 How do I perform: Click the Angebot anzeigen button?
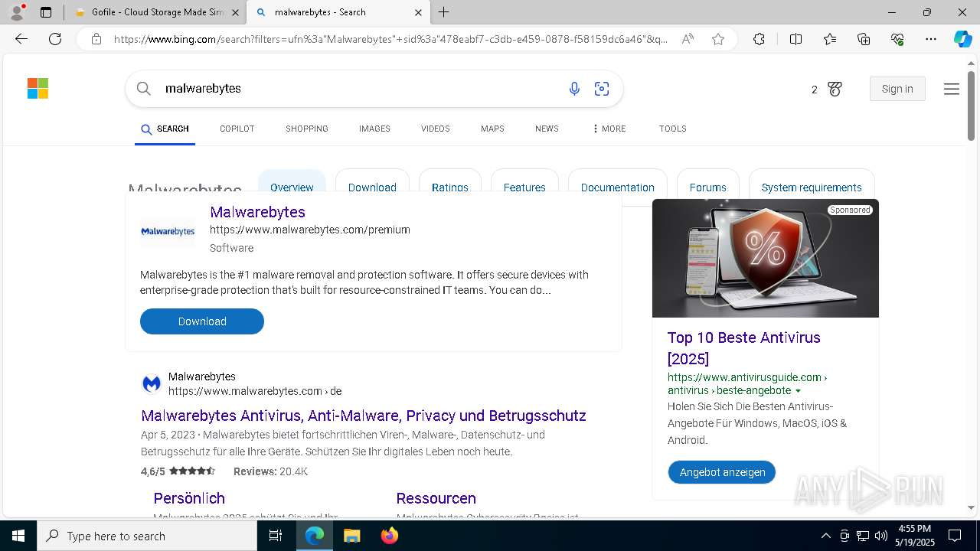[722, 472]
